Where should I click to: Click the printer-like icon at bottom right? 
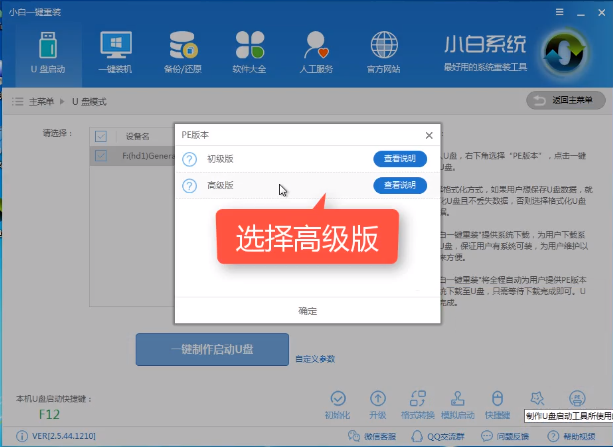(577, 399)
